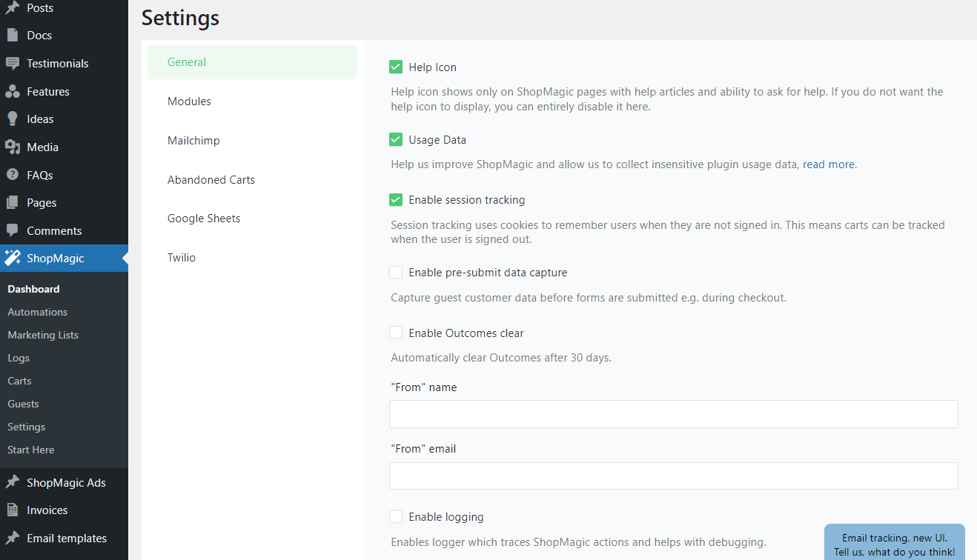Click the FAQs question mark icon
The width and height of the screenshot is (977, 560).
[x=12, y=175]
